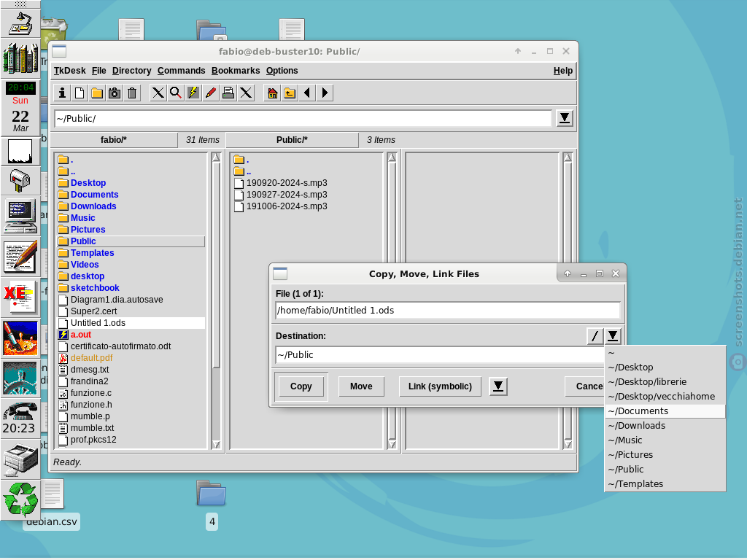Click the Cancel button
Screen dimensions: 747x560
(584, 386)
